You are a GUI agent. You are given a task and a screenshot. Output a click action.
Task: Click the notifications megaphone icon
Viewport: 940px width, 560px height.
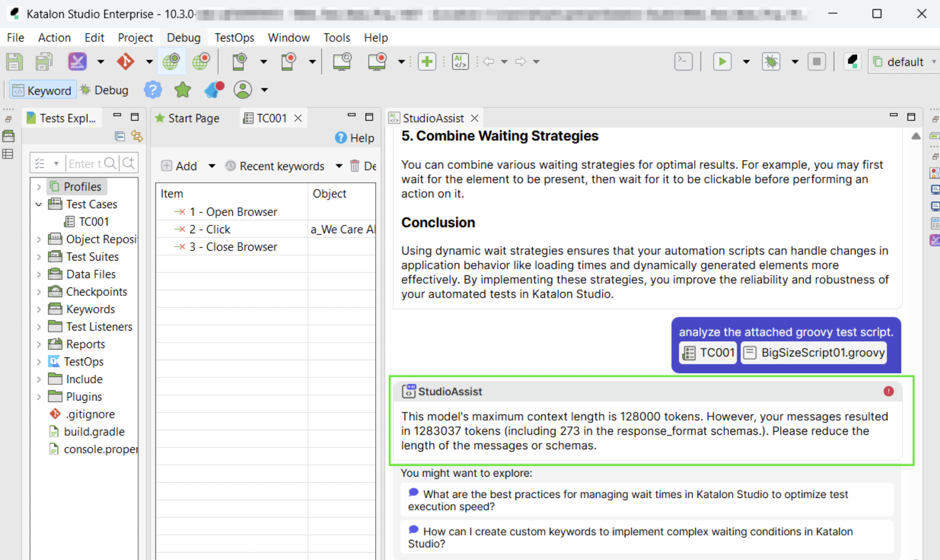214,90
